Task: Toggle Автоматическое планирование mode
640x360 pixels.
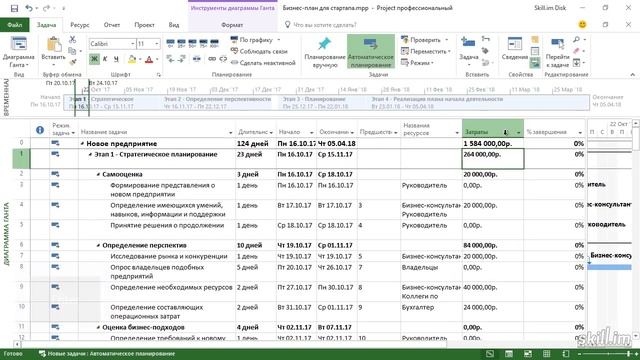Action: 371,51
